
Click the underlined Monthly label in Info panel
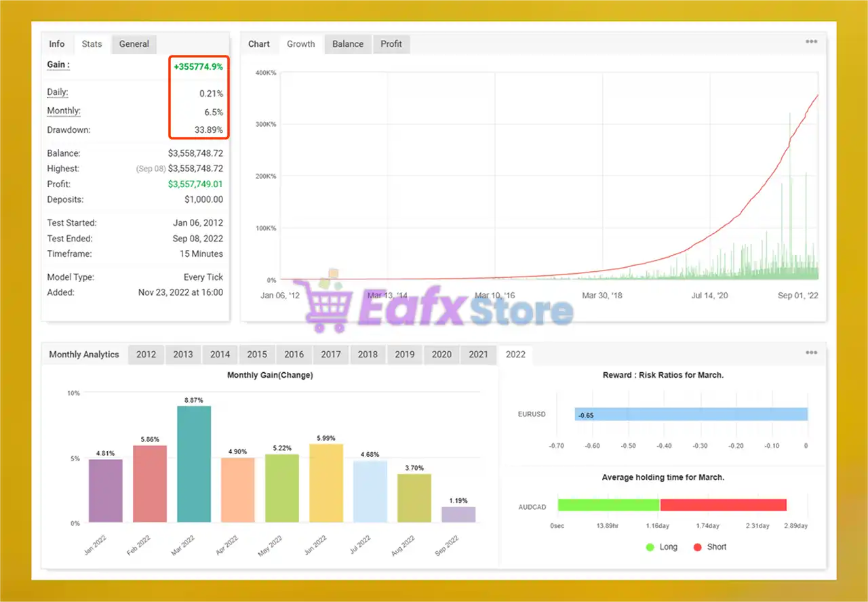64,111
